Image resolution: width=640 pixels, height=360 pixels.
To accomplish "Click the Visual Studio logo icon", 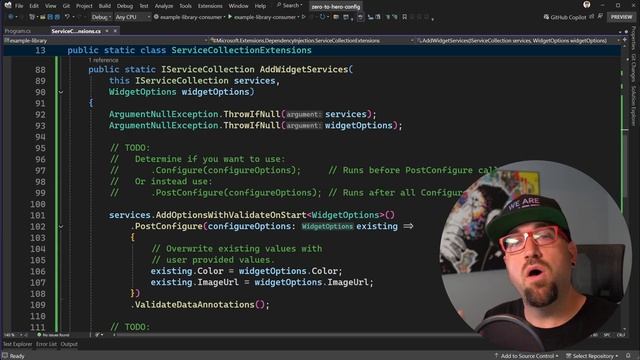I will (x=7, y=5).
